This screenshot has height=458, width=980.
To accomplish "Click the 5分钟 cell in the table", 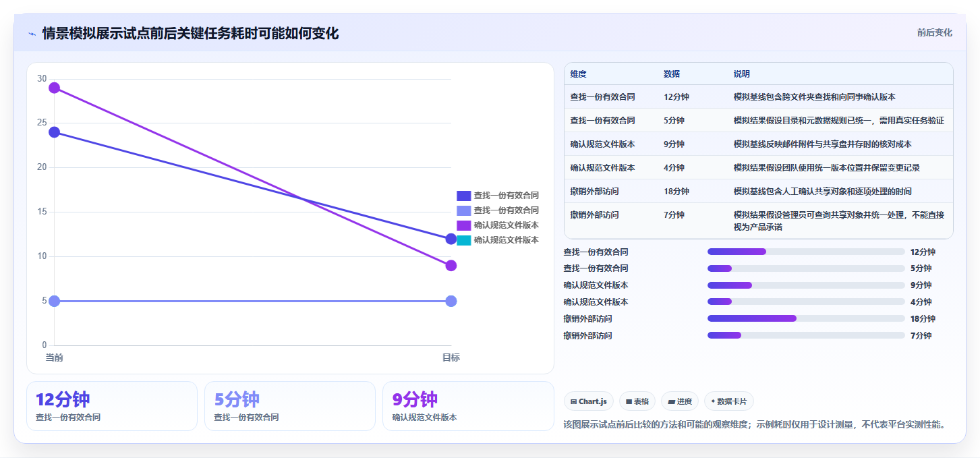I will coord(674,121).
